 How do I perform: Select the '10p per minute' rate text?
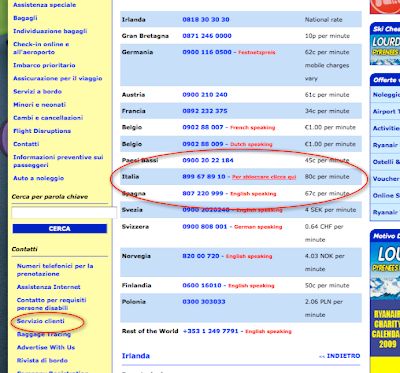point(327,36)
